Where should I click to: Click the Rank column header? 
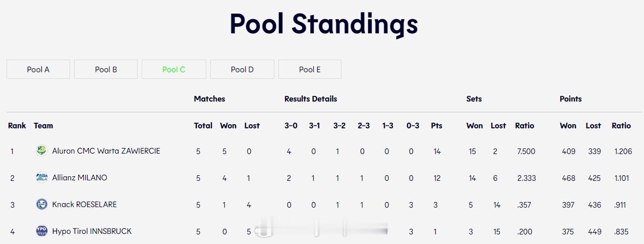tap(17, 125)
